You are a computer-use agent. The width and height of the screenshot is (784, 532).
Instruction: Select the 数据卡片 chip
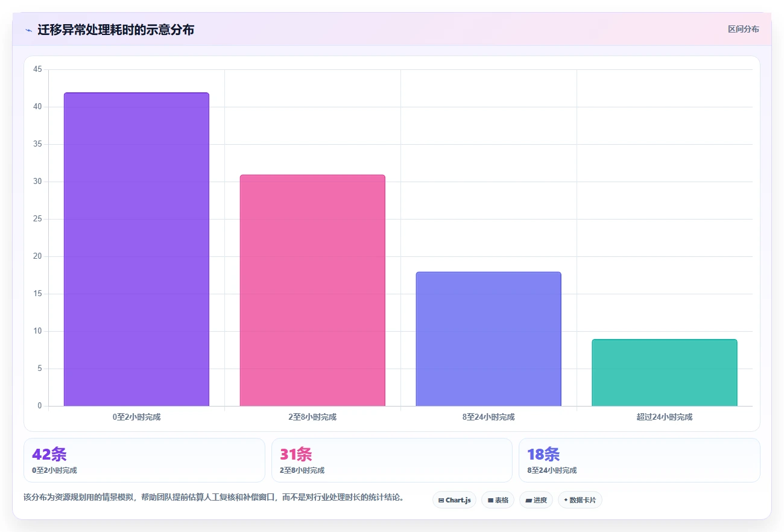coord(580,500)
